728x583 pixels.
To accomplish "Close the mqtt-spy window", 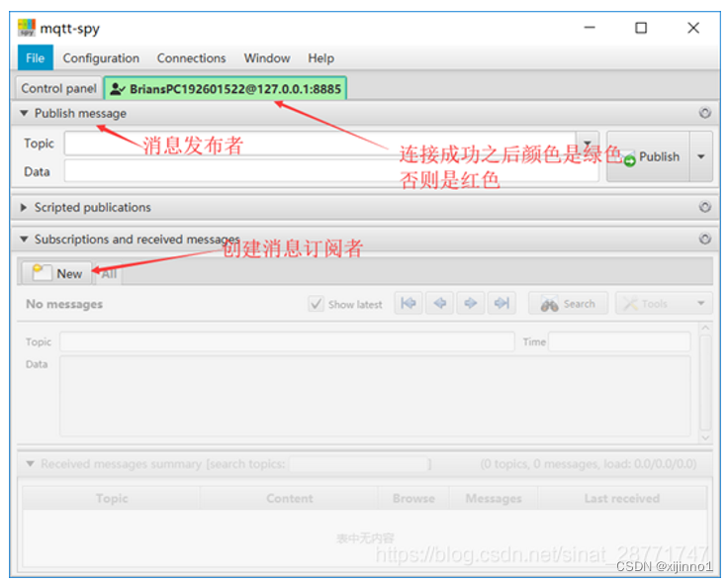I will 693,28.
